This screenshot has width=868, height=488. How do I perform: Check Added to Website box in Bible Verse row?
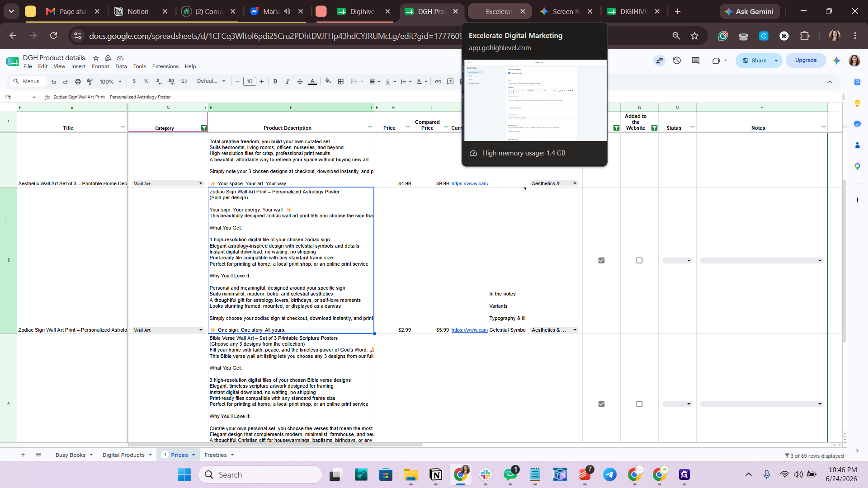639,404
